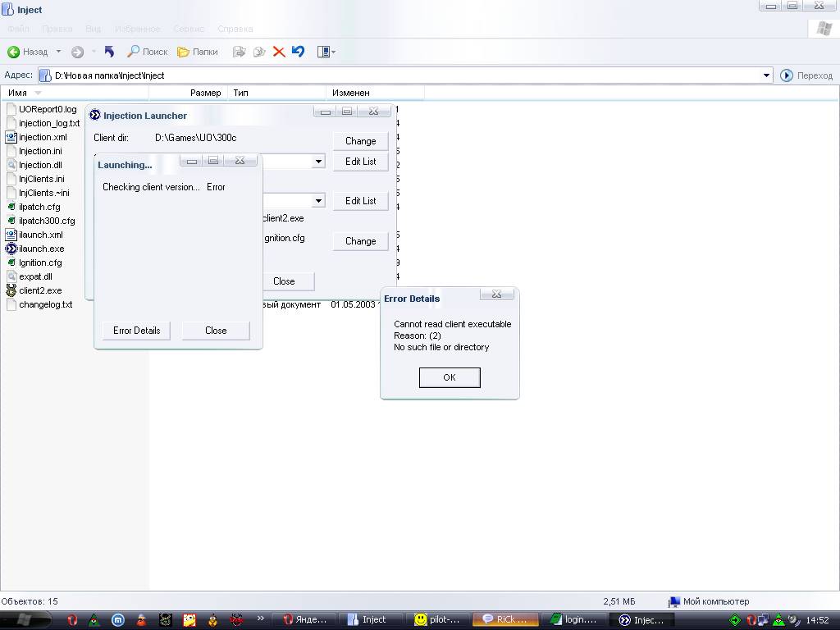Click the top Edit List button
Screen dimensions: 840x630
coord(360,162)
